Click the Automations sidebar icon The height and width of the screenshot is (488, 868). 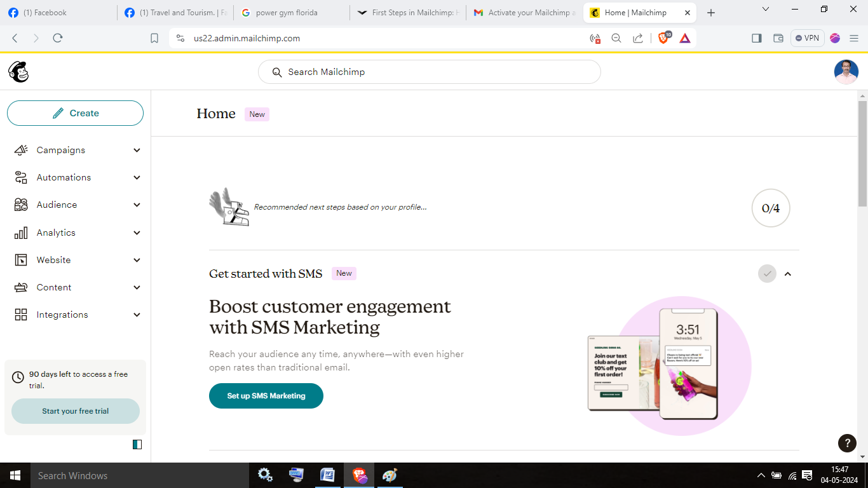point(21,177)
